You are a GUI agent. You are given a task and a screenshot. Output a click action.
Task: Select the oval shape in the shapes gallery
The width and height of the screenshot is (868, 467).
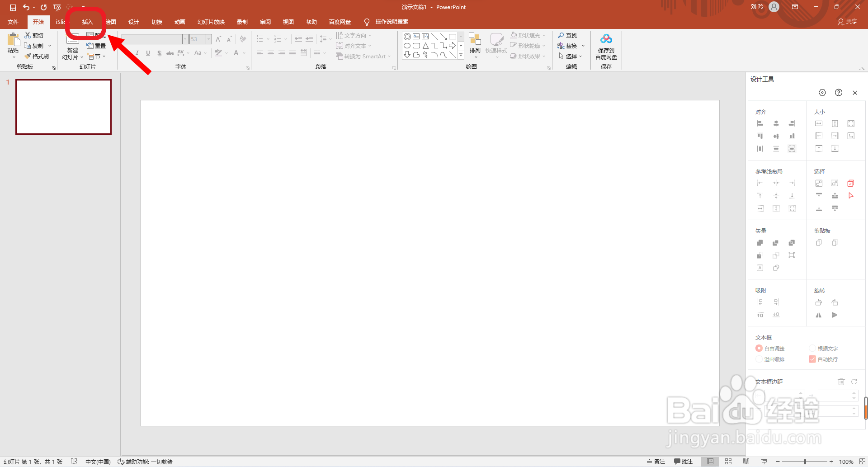click(x=407, y=46)
